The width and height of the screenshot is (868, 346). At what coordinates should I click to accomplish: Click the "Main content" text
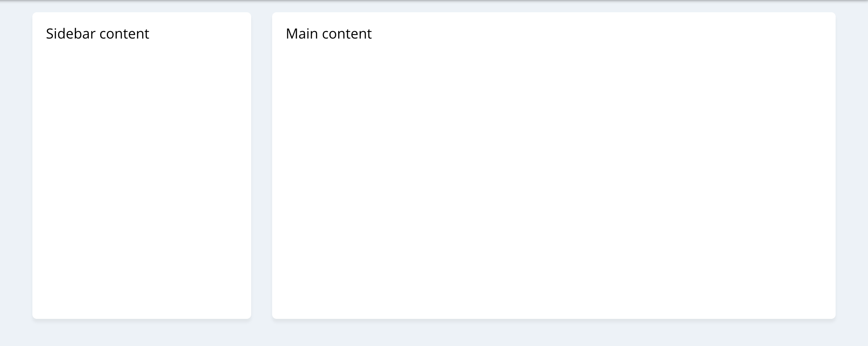point(329,34)
